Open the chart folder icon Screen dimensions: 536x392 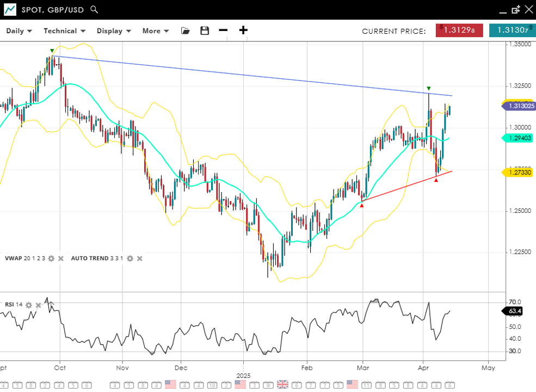(x=186, y=31)
